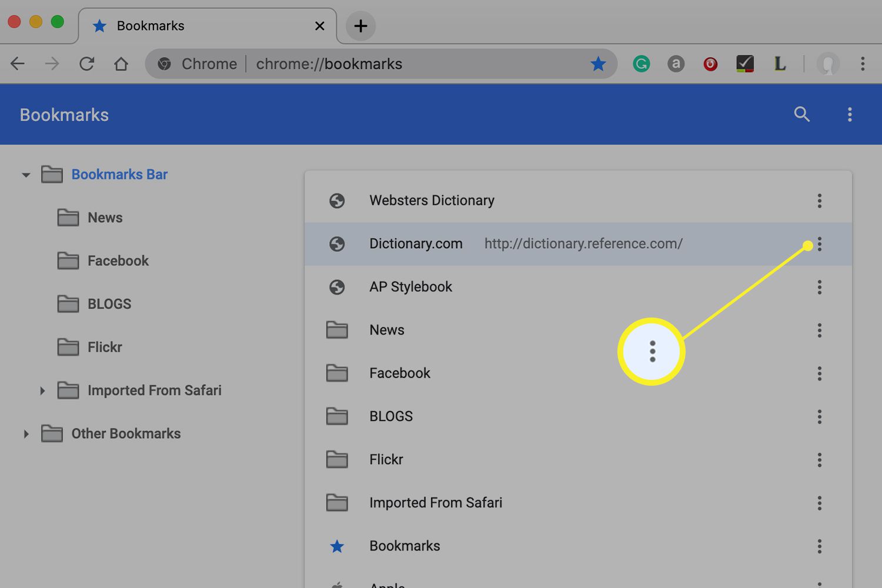Open Chrome's main three-dot menu
This screenshot has height=588, width=882.
click(863, 64)
